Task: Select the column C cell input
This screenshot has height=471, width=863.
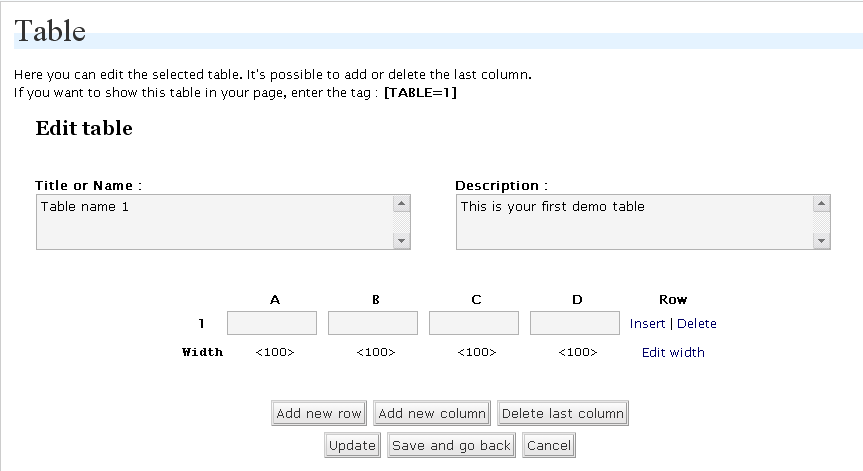Action: pos(474,323)
